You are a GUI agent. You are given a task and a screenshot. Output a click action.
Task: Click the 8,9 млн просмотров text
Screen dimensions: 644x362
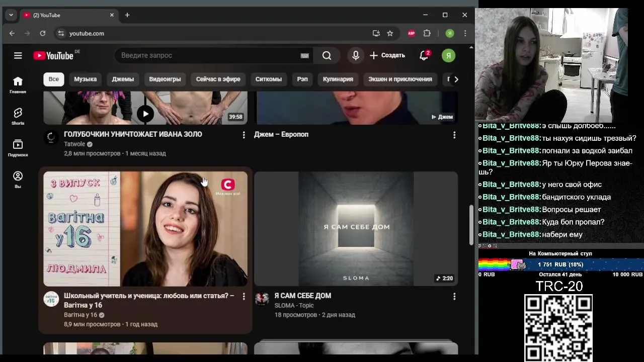click(92, 324)
